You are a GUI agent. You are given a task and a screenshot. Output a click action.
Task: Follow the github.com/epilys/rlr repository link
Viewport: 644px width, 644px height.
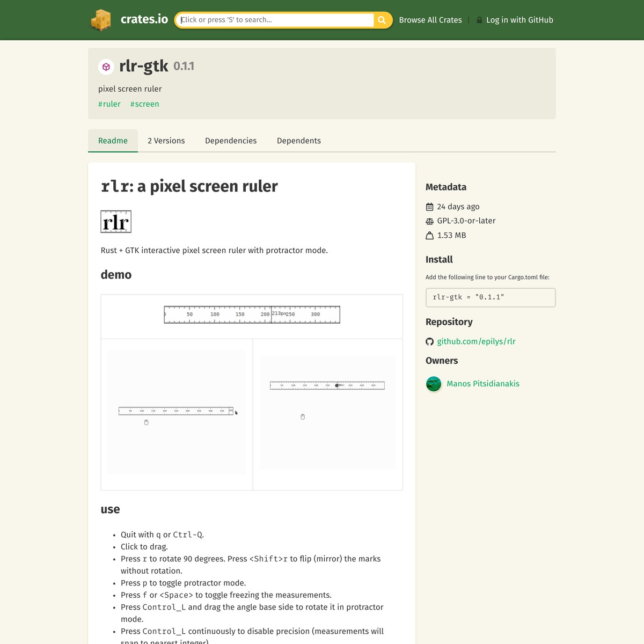[x=477, y=341]
